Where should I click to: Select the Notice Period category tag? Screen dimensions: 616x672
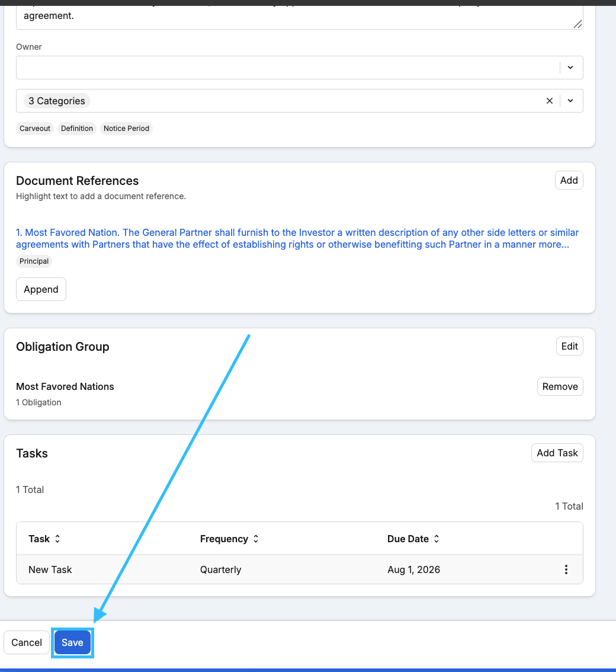[x=126, y=128]
